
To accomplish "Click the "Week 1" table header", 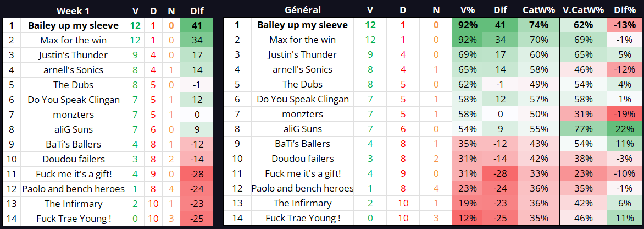I will click(73, 10).
